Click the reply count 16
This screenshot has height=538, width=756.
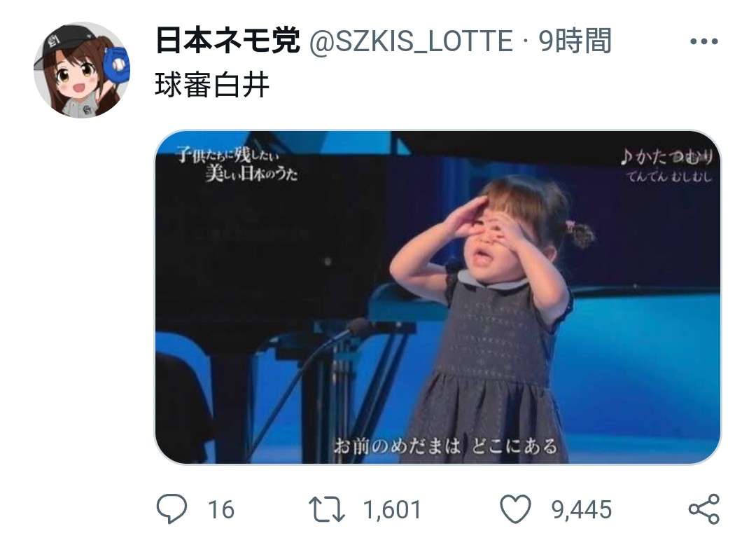pyautogui.click(x=220, y=510)
